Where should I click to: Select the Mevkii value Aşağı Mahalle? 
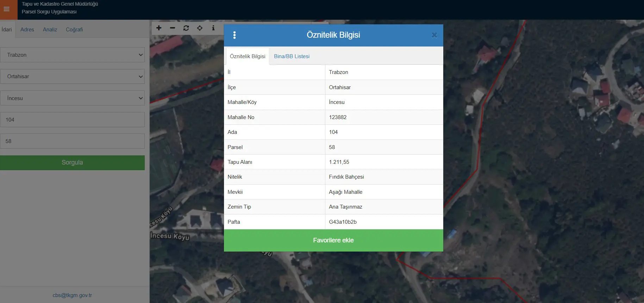click(346, 192)
